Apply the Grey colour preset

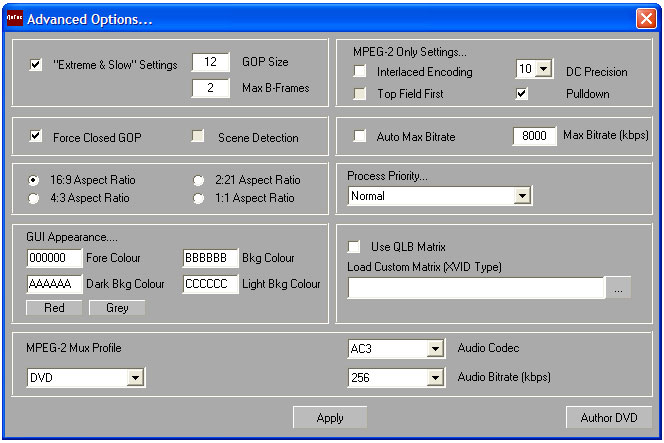pyautogui.click(x=117, y=308)
